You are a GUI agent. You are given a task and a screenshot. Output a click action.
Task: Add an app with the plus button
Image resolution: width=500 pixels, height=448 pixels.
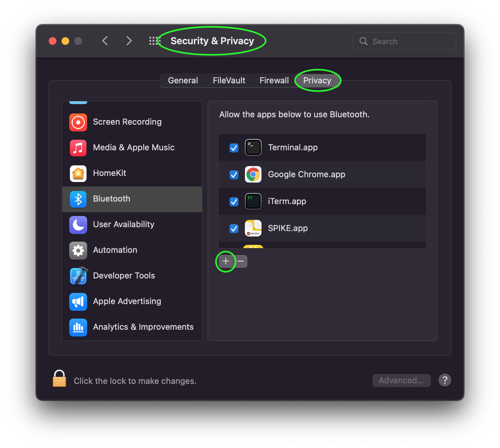[x=226, y=261]
